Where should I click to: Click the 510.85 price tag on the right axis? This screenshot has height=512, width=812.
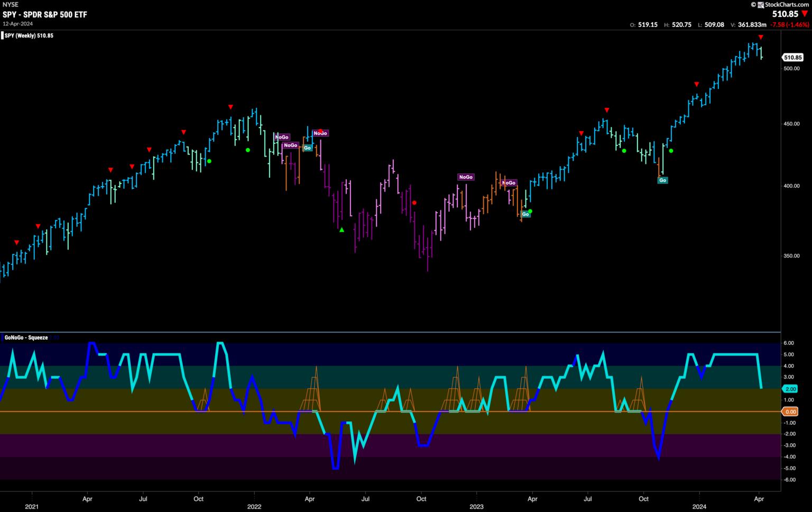point(792,57)
